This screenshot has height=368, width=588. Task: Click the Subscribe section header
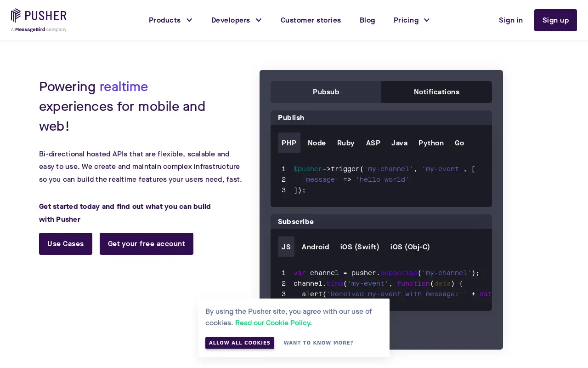[381, 222]
